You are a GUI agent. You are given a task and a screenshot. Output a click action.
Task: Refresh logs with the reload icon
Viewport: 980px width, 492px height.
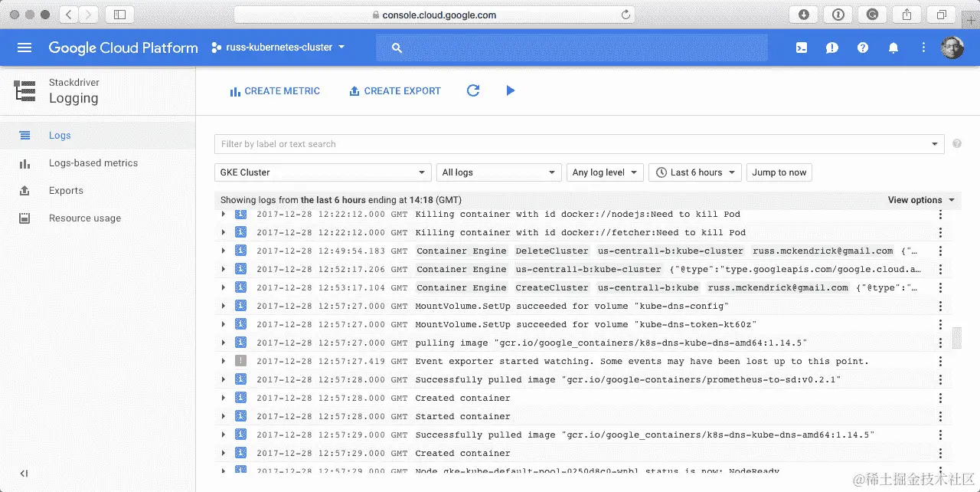pyautogui.click(x=473, y=90)
